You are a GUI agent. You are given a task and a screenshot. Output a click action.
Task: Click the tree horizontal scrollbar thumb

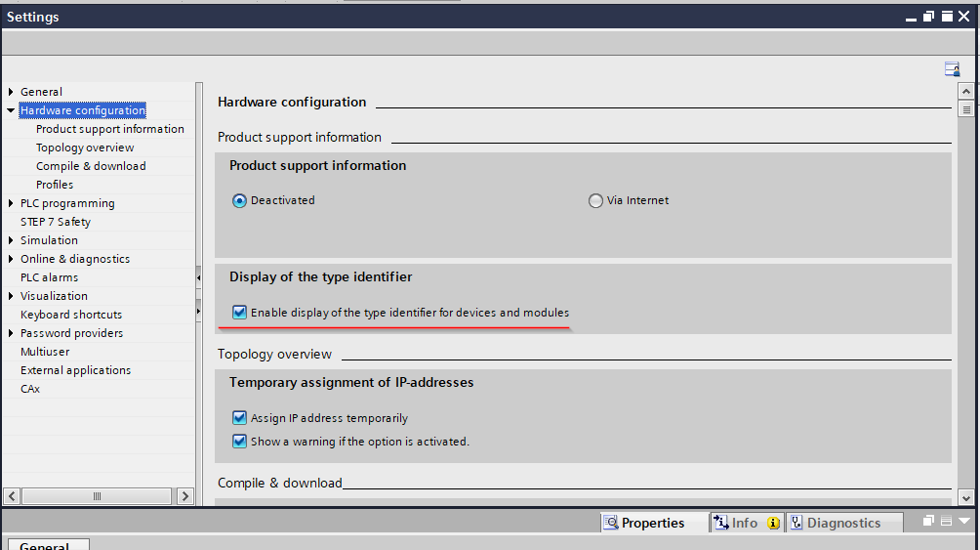tap(97, 496)
